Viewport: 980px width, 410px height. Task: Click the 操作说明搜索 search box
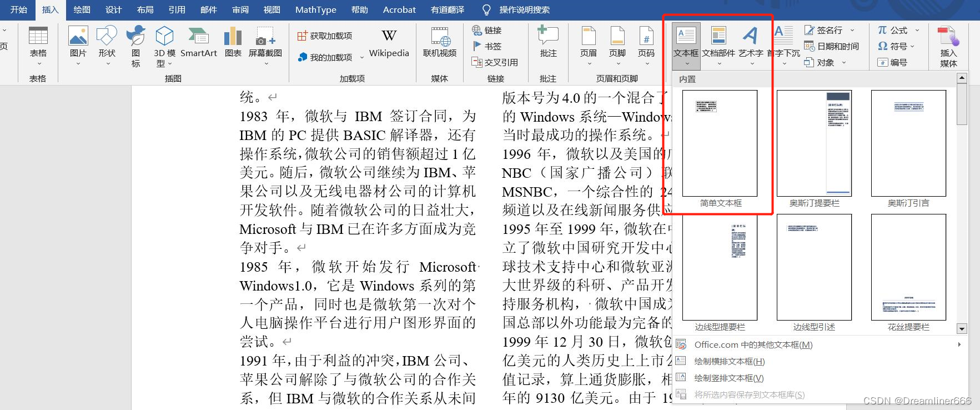(516, 9)
